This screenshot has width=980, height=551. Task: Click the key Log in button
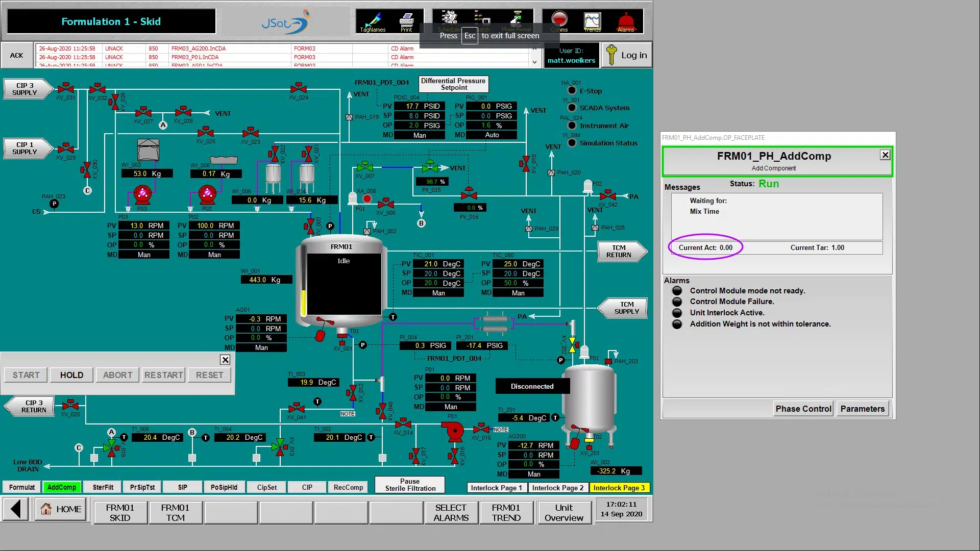[x=626, y=55]
